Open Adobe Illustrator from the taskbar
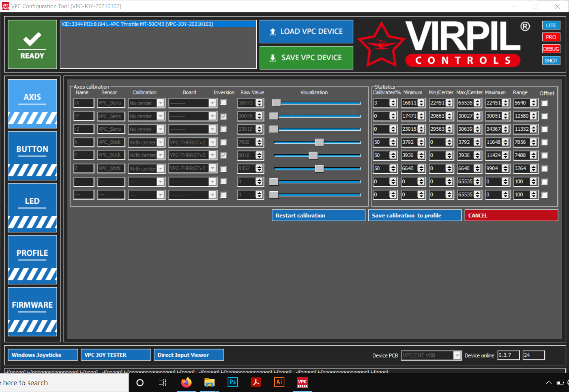 pyautogui.click(x=279, y=382)
